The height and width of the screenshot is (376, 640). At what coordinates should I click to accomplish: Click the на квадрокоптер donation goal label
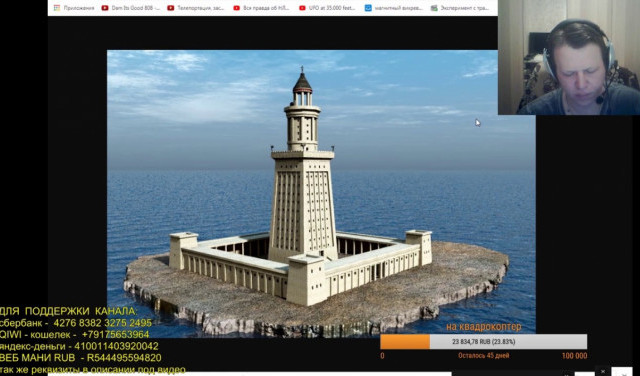[483, 327]
